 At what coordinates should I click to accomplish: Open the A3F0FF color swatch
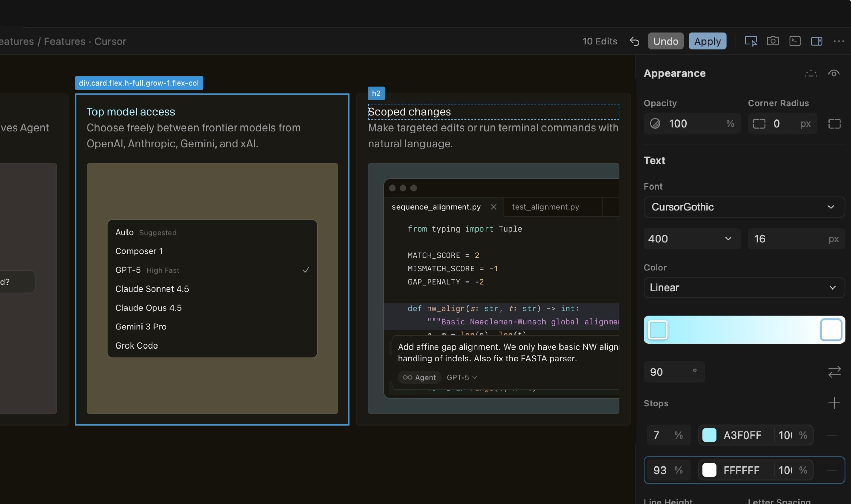(709, 435)
